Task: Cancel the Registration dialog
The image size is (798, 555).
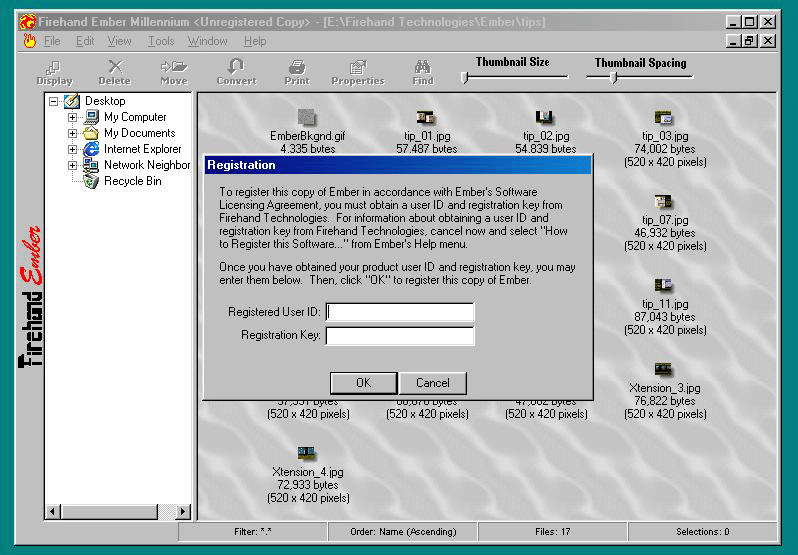Action: pyautogui.click(x=432, y=383)
